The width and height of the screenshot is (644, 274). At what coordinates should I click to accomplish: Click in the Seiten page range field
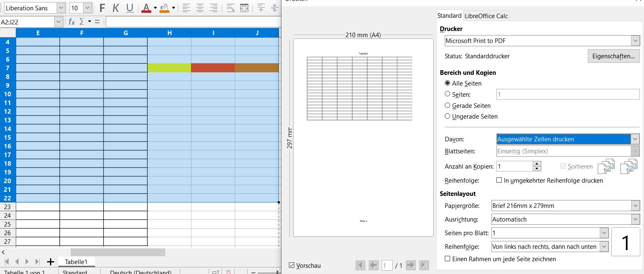coord(568,94)
